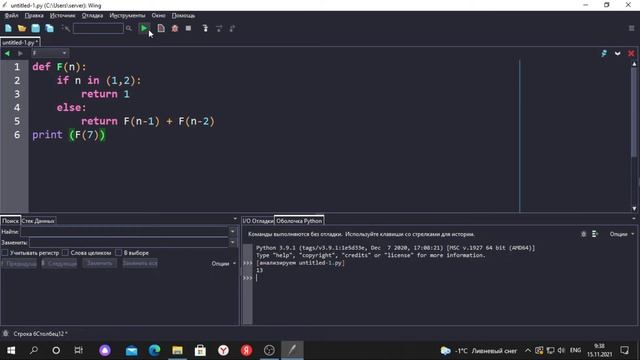
Task: Open Windows taskbar search
Action: tap(34, 350)
